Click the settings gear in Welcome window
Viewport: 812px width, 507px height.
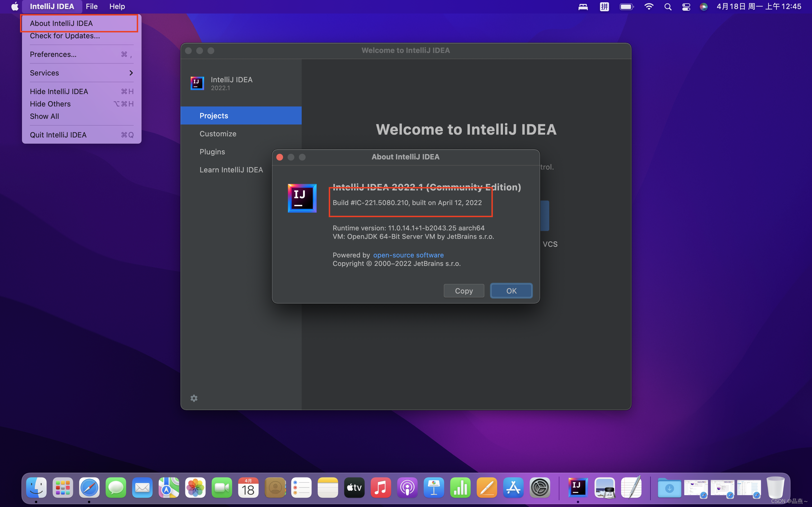[x=194, y=398]
